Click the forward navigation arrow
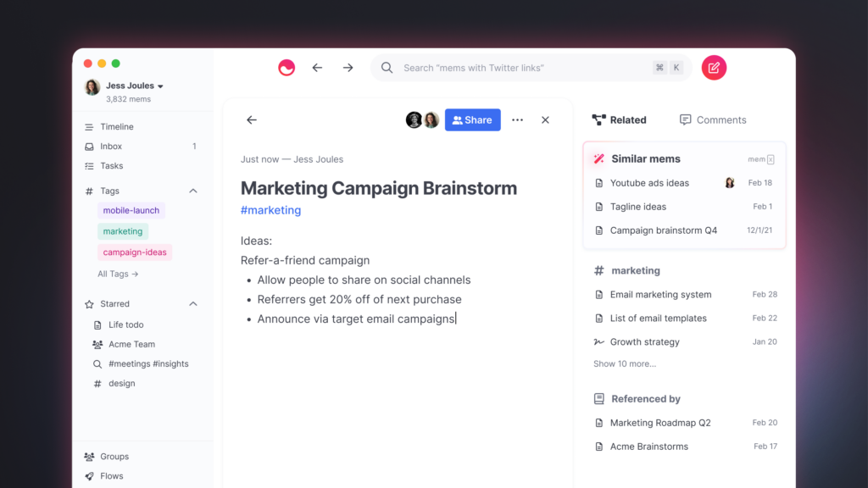Image resolution: width=868 pixels, height=488 pixels. (348, 68)
